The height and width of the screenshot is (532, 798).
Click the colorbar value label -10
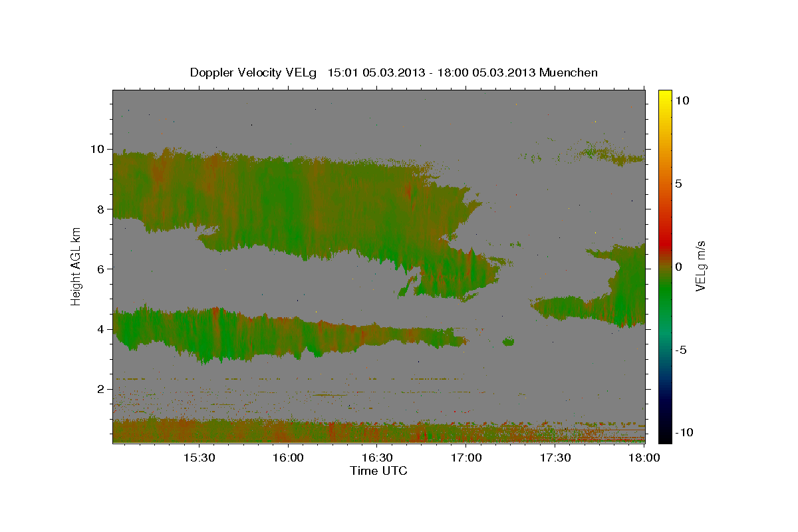[x=683, y=432]
